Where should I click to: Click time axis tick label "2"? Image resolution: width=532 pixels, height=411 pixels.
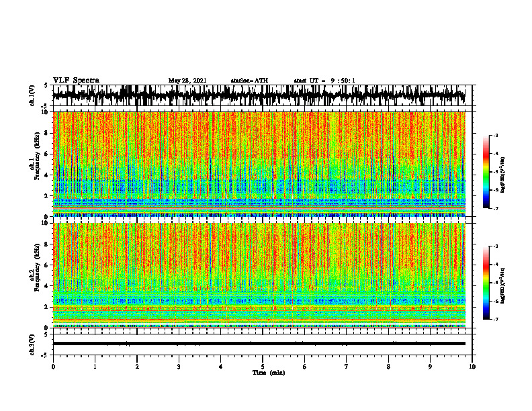coord(137,367)
